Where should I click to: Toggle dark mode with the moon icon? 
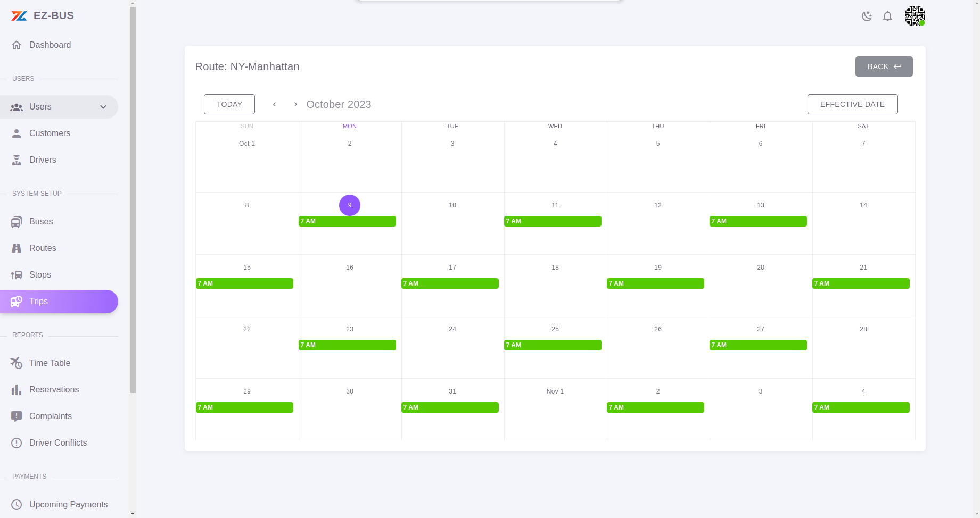point(867,16)
